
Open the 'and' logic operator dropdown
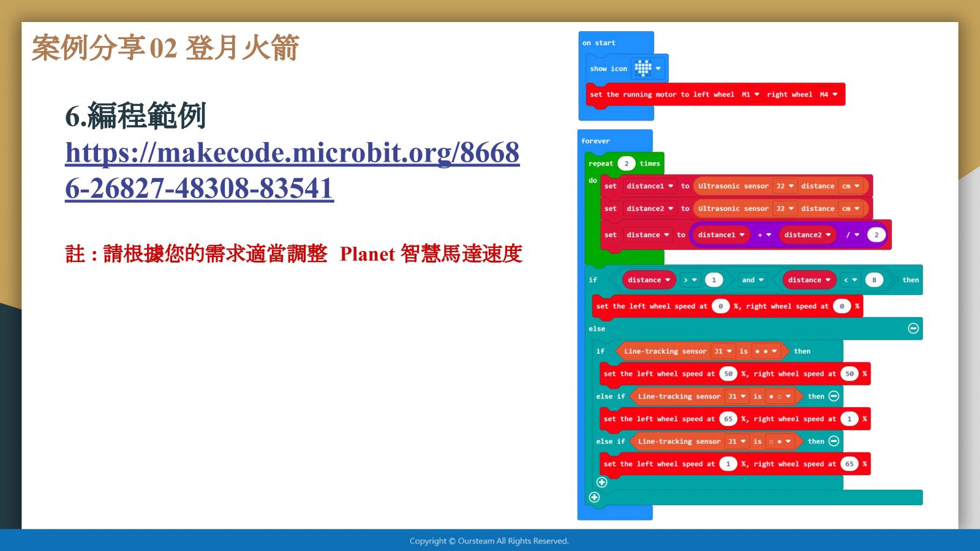[x=753, y=280]
